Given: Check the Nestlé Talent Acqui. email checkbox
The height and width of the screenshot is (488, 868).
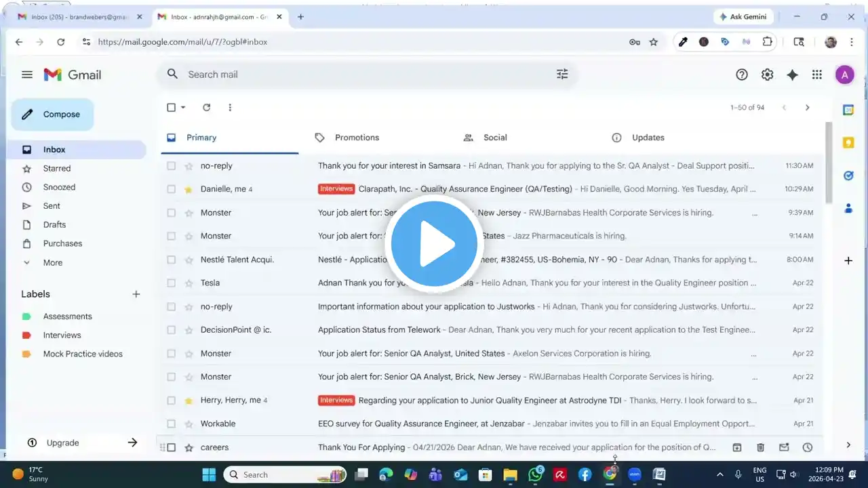Looking at the screenshot, I should pyautogui.click(x=171, y=260).
